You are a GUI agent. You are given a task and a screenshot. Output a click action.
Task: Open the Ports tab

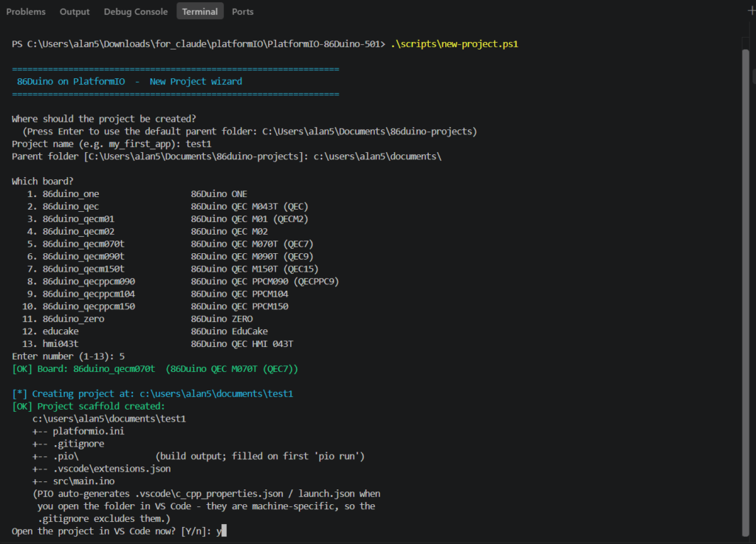click(242, 12)
